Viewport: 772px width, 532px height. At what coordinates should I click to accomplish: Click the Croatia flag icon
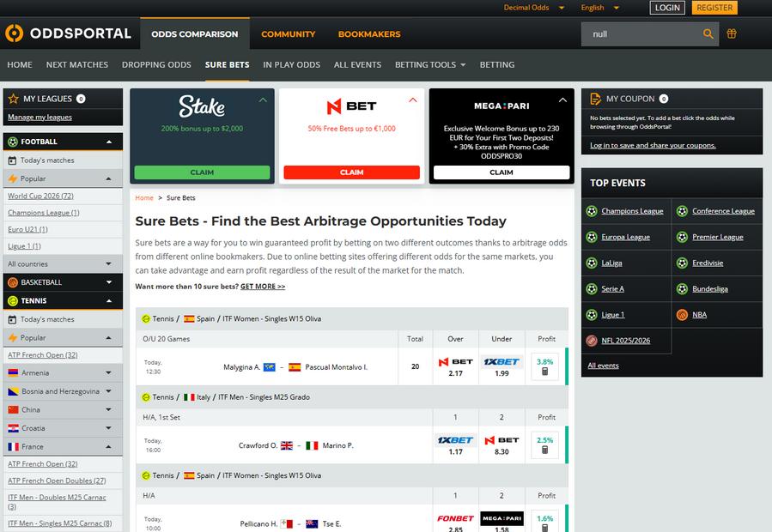tap(13, 428)
